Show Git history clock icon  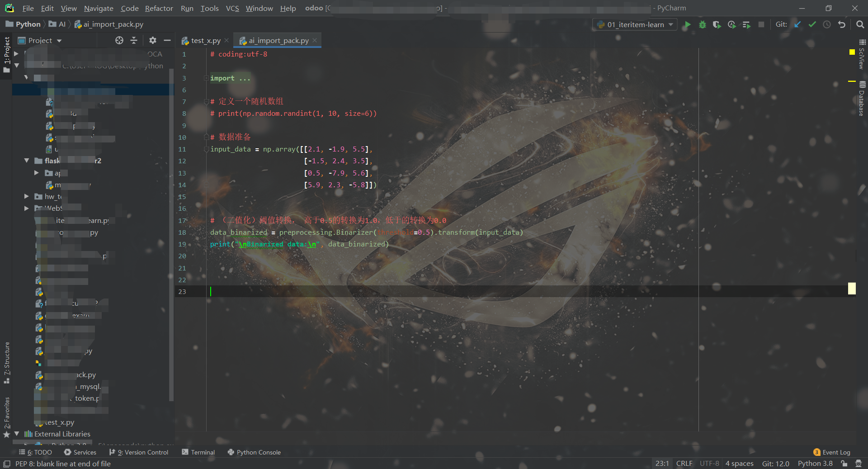[827, 25]
